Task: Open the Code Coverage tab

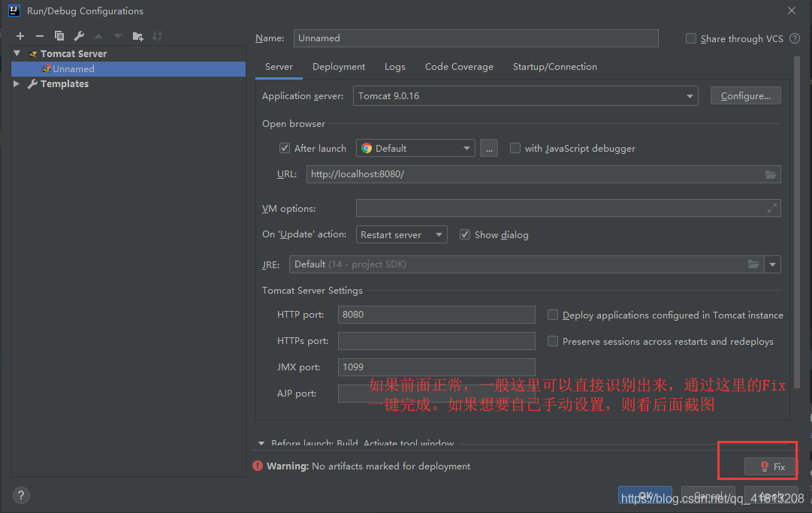Action: (x=459, y=67)
